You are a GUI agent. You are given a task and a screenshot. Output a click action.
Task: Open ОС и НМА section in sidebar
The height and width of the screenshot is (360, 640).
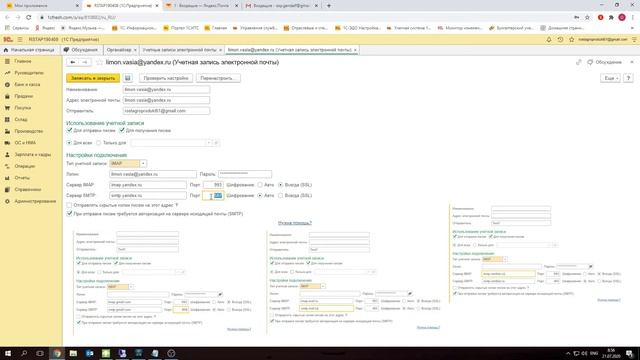point(25,143)
